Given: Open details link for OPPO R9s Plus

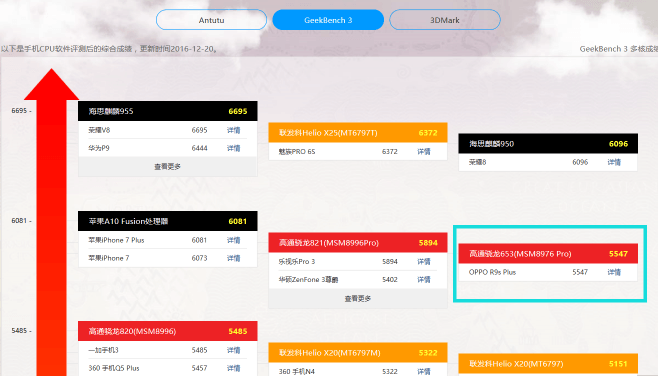Looking at the screenshot, I should [614, 272].
